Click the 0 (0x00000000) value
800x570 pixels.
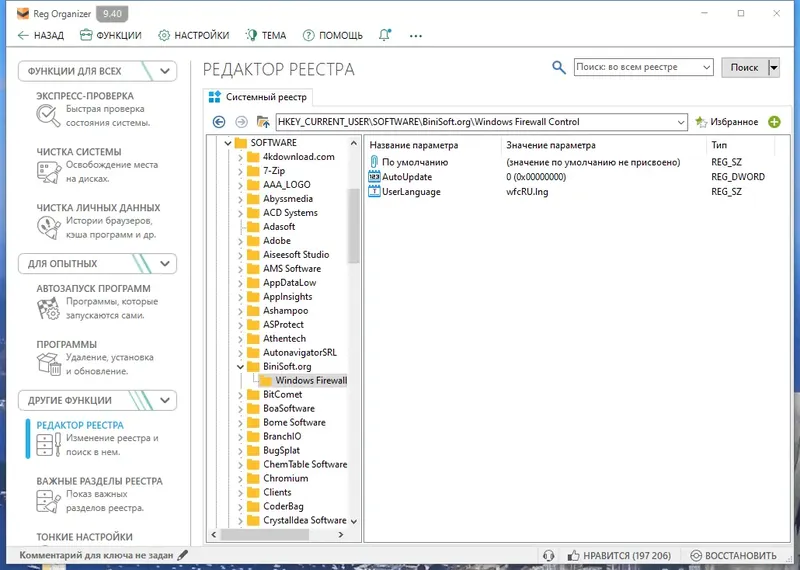(536, 177)
